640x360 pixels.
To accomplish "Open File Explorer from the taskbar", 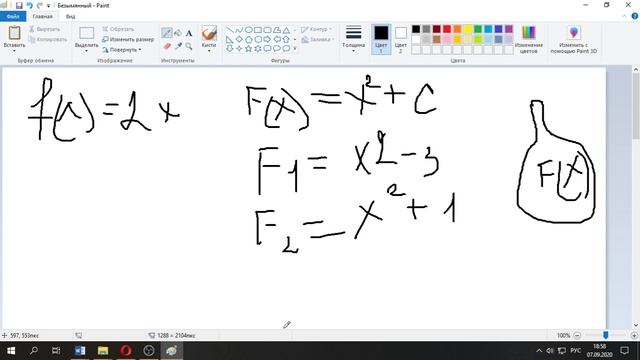I will [103, 351].
